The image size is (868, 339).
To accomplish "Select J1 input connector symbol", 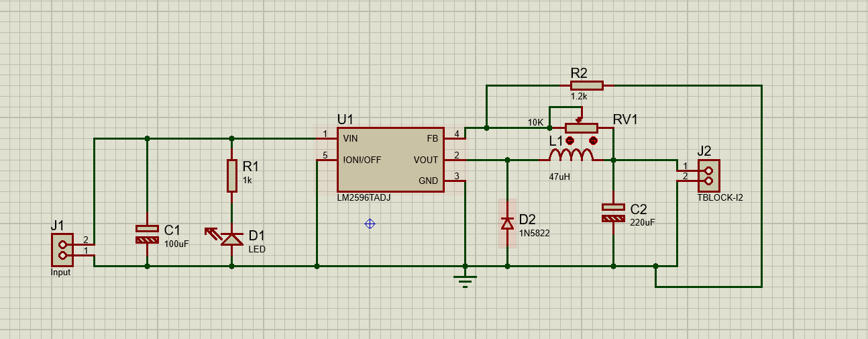I will 62,250.
